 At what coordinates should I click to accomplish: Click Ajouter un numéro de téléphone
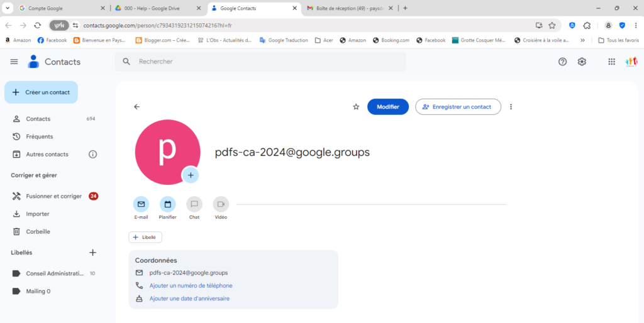(191, 286)
